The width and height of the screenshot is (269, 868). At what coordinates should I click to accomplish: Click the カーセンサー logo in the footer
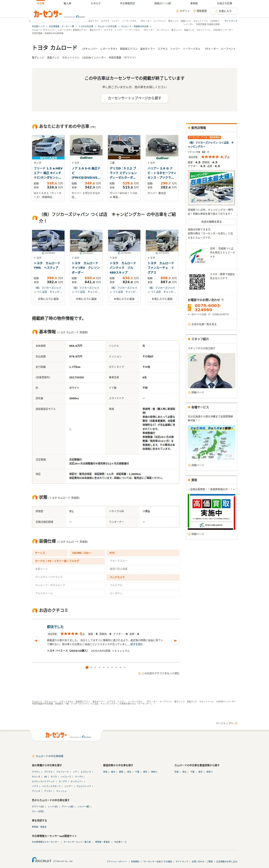point(56,735)
